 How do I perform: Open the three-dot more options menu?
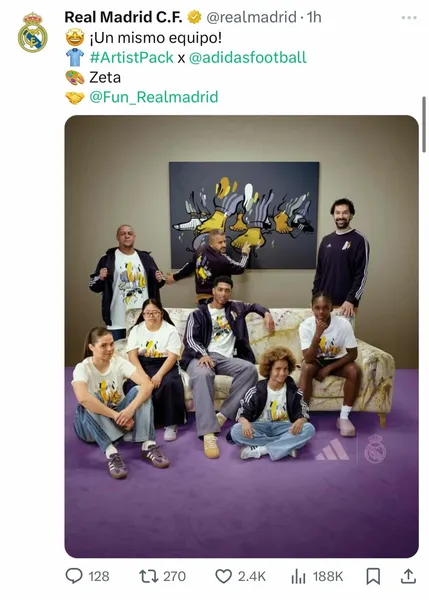click(409, 18)
